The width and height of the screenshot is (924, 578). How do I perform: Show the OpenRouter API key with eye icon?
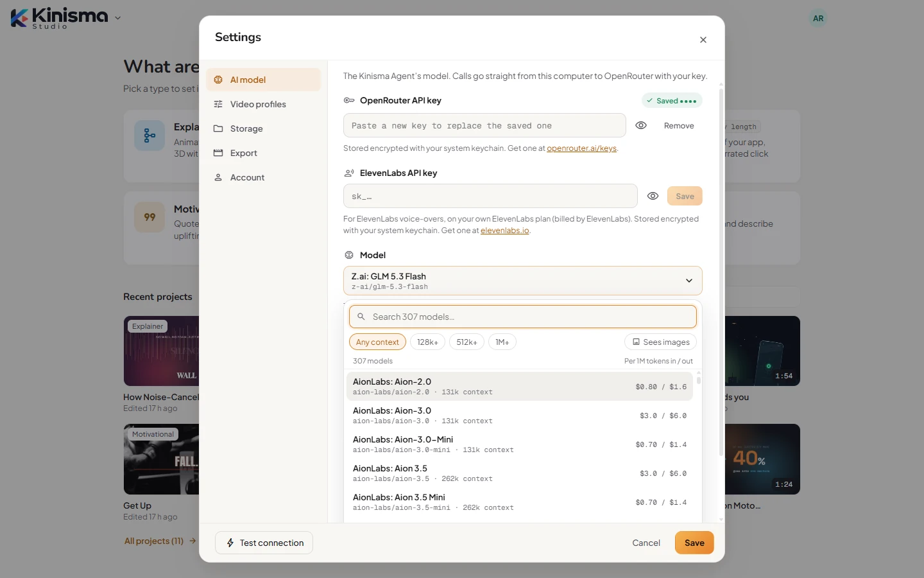coord(641,125)
